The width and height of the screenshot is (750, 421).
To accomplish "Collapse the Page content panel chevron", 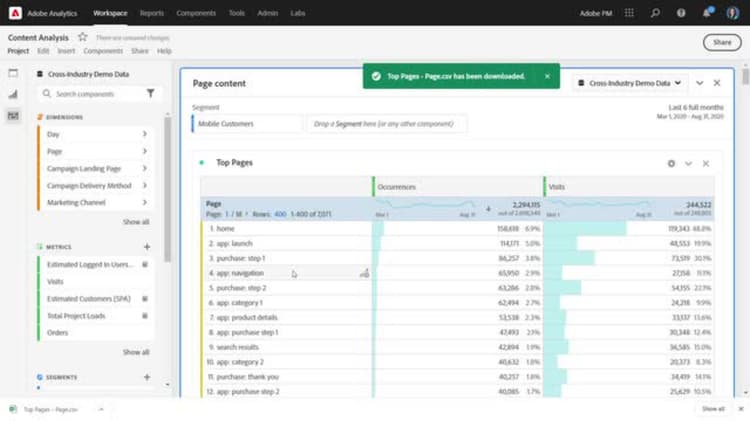I will tap(699, 83).
